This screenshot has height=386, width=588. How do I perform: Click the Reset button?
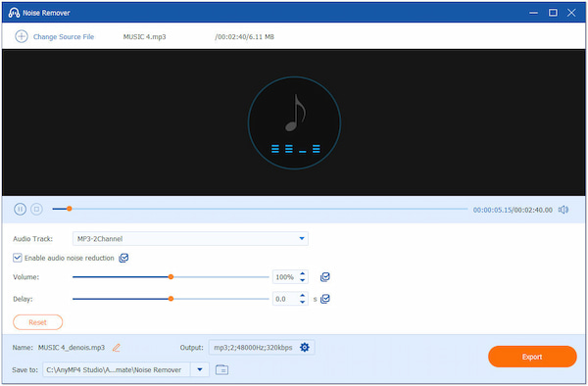coord(38,322)
